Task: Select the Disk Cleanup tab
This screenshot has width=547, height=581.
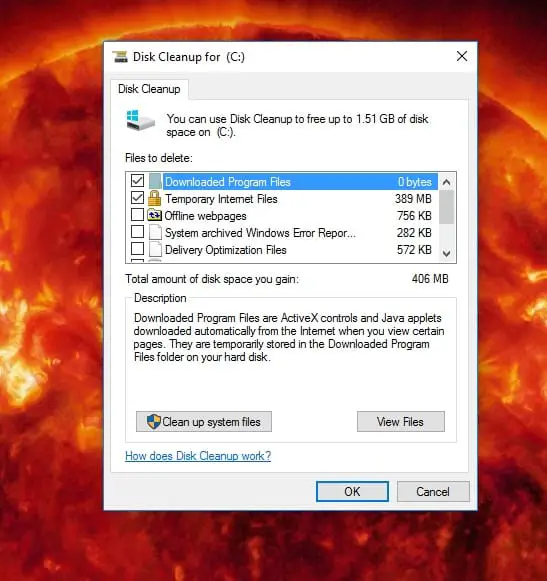Action: pos(149,89)
